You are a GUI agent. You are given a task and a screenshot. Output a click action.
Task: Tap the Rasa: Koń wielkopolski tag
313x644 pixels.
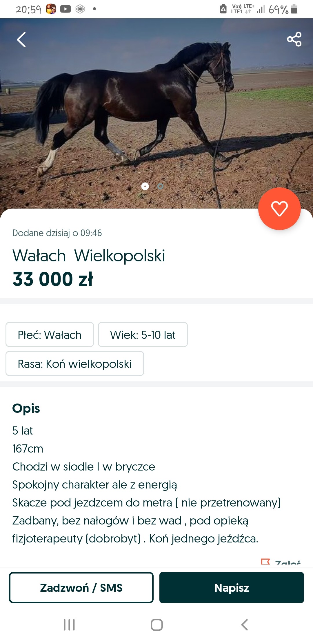click(x=75, y=364)
